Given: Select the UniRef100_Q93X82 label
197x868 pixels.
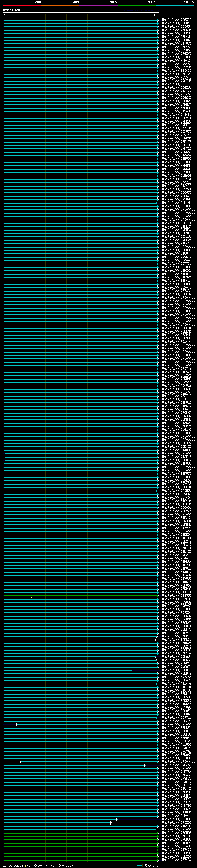Looking at the screenshot, I should [176, 822].
